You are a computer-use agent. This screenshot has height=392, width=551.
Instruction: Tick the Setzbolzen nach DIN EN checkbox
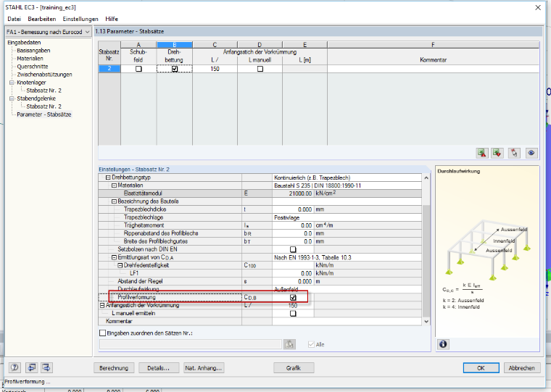(293, 249)
